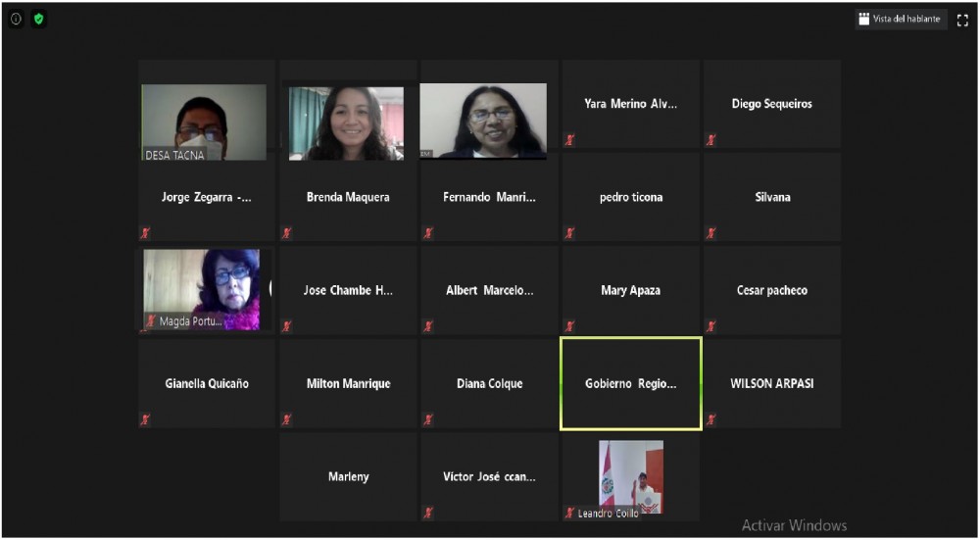
Task: Click muted mic icon on WILSON ARPASI tile
Action: click(x=711, y=419)
